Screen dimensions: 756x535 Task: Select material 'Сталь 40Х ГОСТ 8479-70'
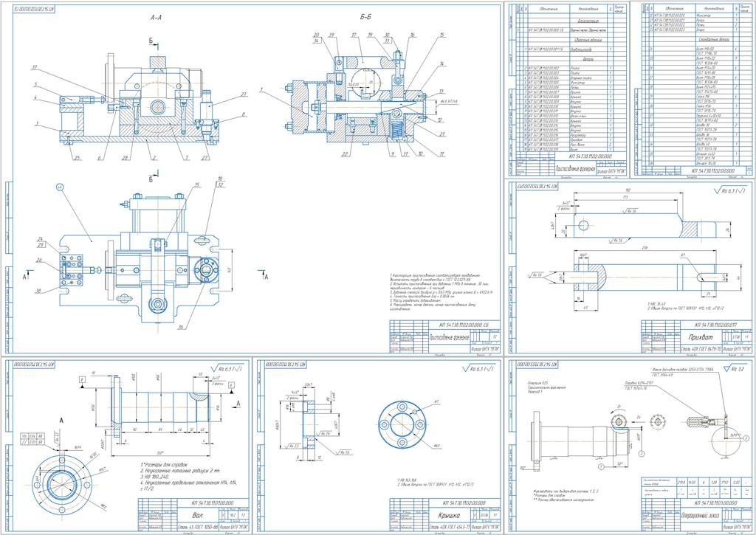click(x=701, y=348)
